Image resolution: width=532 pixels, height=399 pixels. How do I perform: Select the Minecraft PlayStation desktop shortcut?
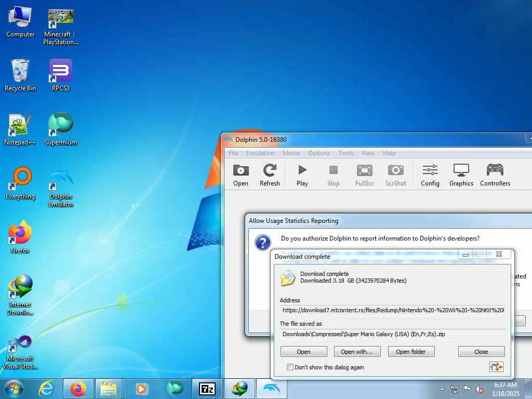tap(61, 27)
